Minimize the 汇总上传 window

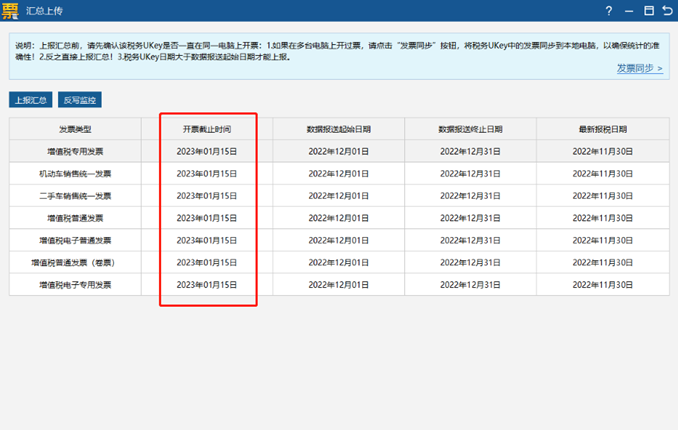(630, 11)
